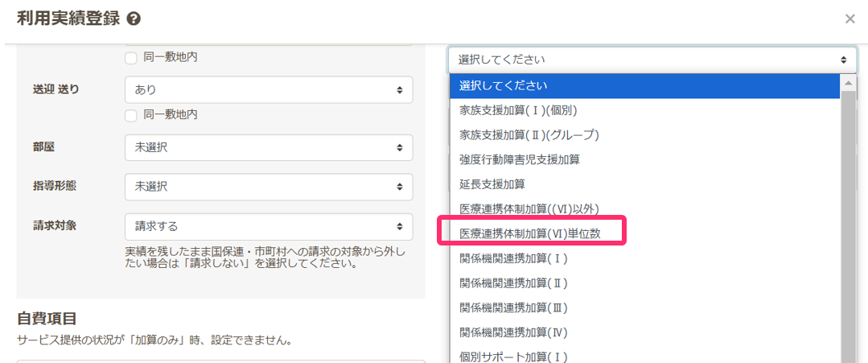Open the 送迎 送り dropdown showing あり
Viewport: 868px width, 363px height.
pos(269,90)
